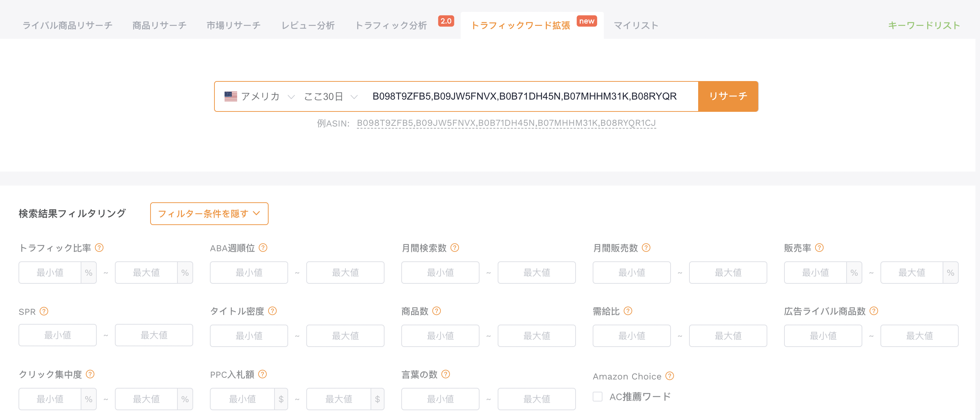Image resolution: width=980 pixels, height=420 pixels.
Task: Click 言葉の数 maximum value field
Action: click(x=536, y=399)
